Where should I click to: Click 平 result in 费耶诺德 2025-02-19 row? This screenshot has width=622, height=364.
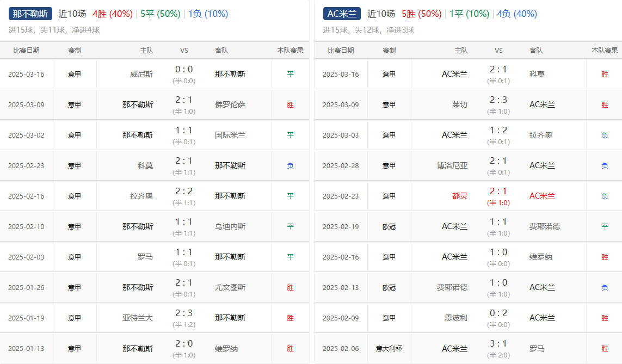(605, 226)
